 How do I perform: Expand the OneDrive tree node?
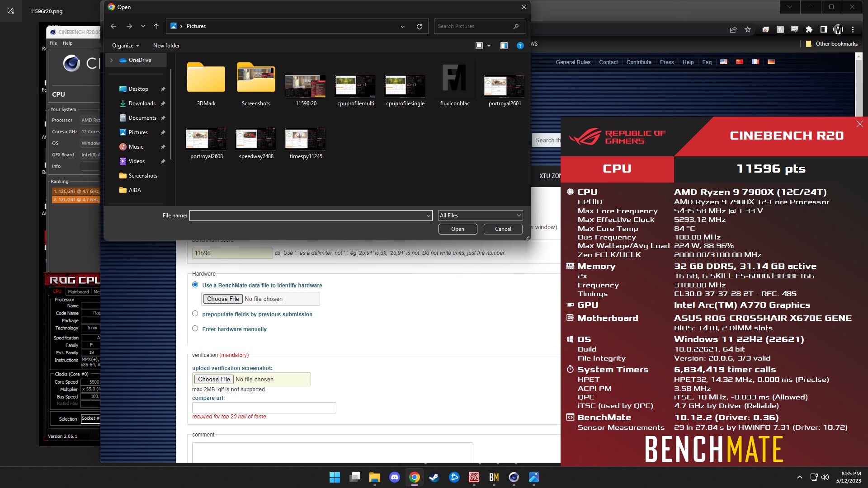(x=112, y=60)
